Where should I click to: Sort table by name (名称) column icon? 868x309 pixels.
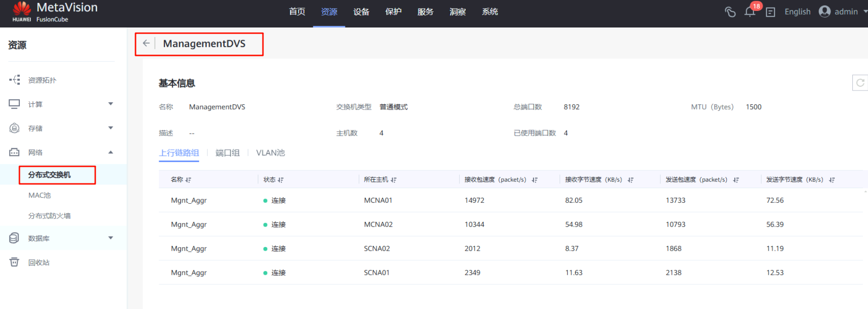pos(188,180)
